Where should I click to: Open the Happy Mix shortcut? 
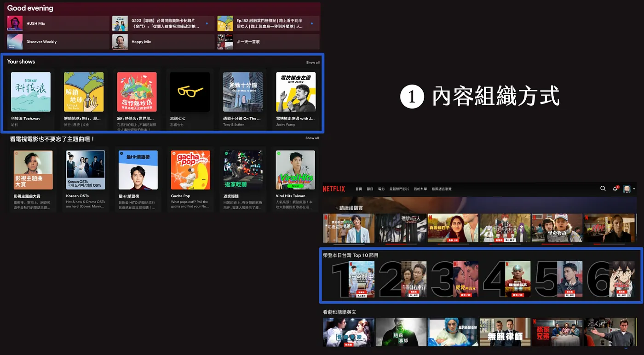click(163, 42)
